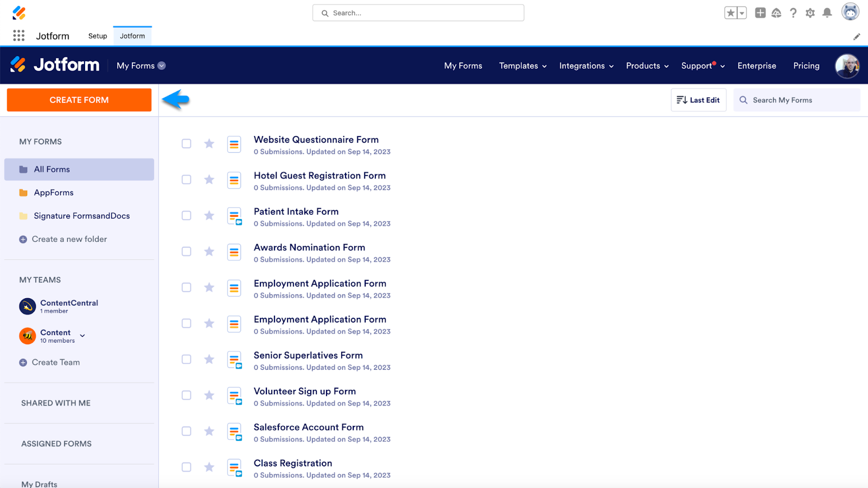Click Create a new folder
The width and height of the screenshot is (868, 488).
pos(63,239)
